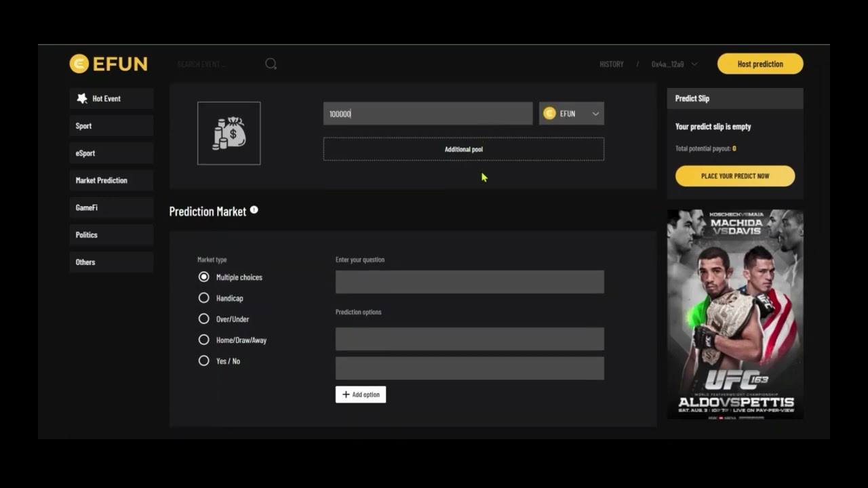Open the Sport category
868x488 pixels.
[x=111, y=125]
